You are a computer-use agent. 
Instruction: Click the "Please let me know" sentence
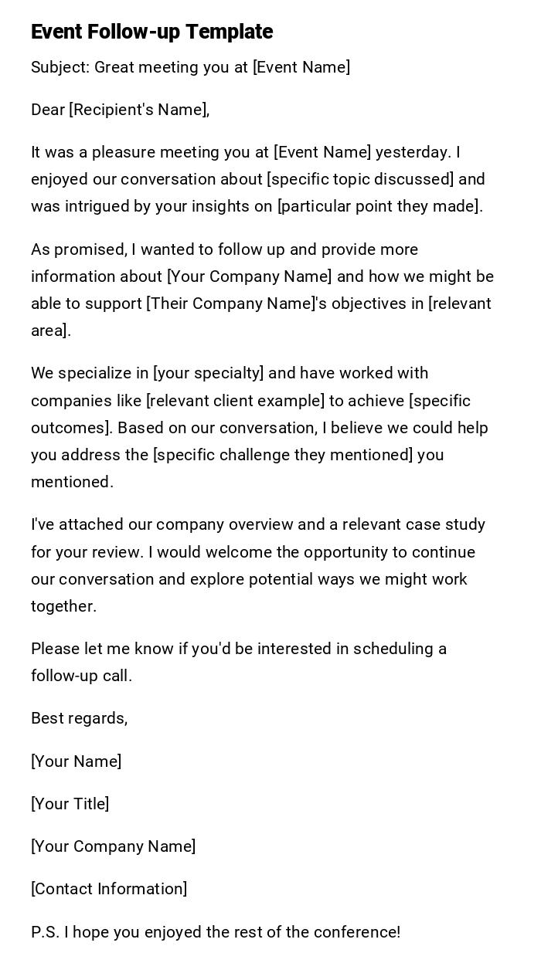click(238, 662)
